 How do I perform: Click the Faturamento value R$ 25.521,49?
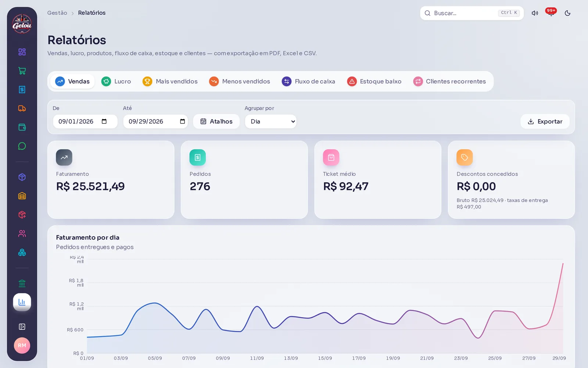(x=90, y=186)
